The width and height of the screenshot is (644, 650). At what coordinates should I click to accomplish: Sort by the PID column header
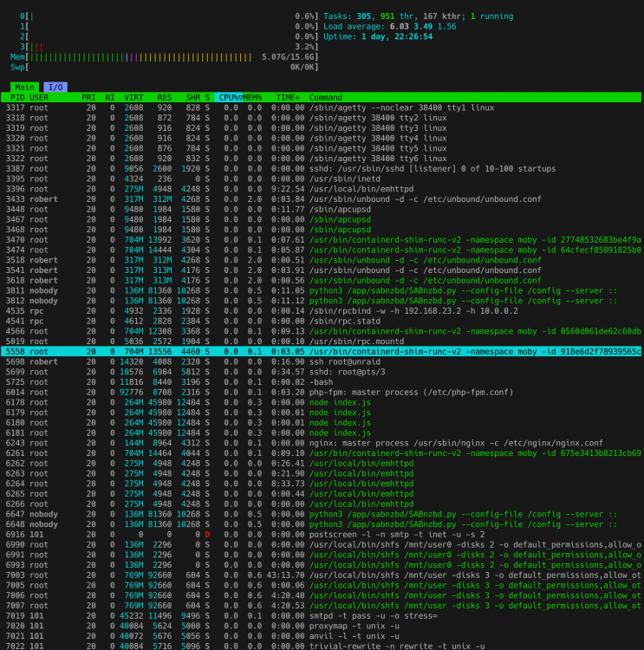[17, 97]
